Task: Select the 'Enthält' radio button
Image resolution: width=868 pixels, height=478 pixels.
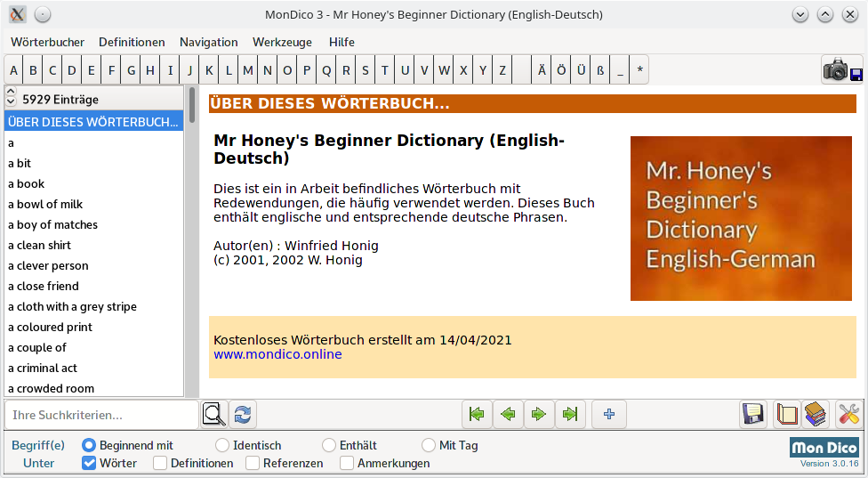Action: click(x=329, y=445)
